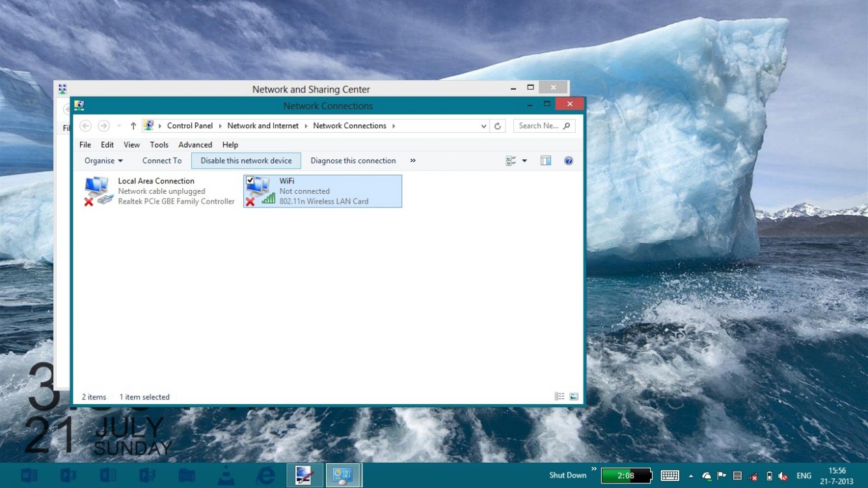Open the Help menu
This screenshot has width=868, height=488.
230,144
